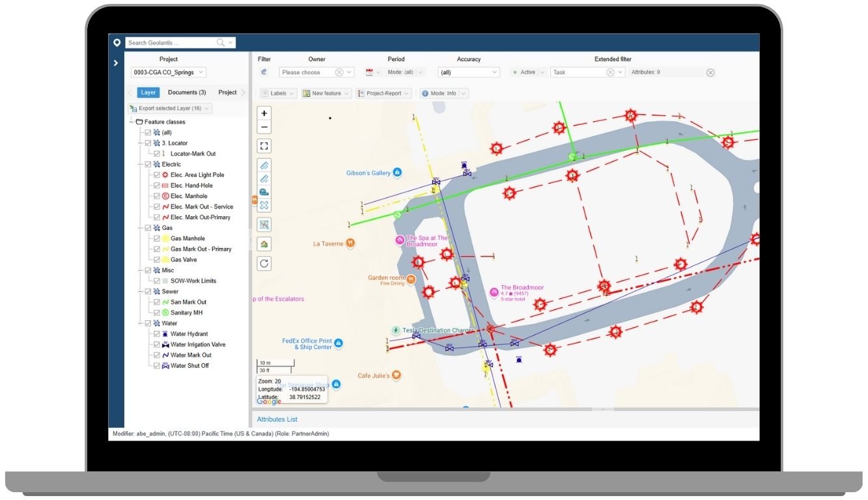Image resolution: width=868 pixels, height=500 pixels.
Task: Clear the Owner filter with X icon
Action: pyautogui.click(x=339, y=72)
